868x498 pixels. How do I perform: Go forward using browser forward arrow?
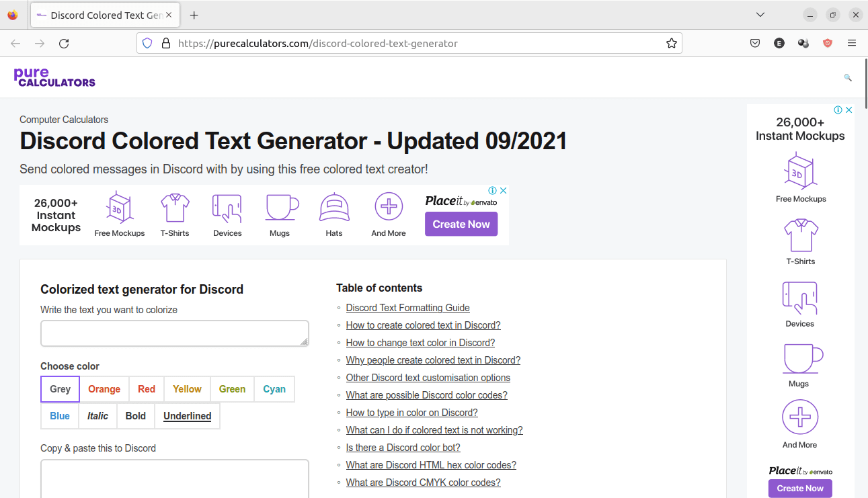[x=40, y=43]
